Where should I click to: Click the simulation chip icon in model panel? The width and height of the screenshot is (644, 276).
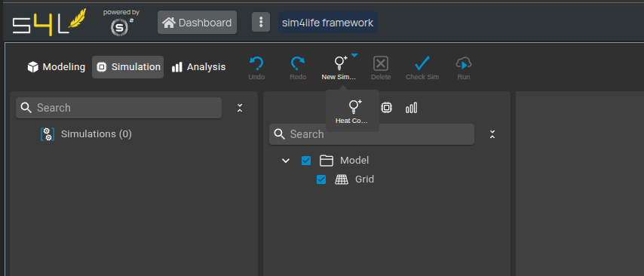pos(386,108)
